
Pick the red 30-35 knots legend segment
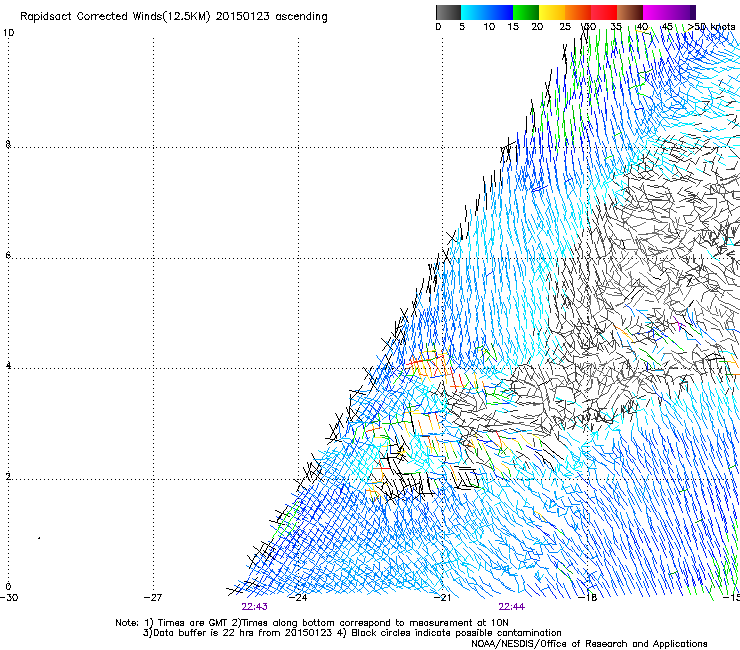(x=604, y=12)
